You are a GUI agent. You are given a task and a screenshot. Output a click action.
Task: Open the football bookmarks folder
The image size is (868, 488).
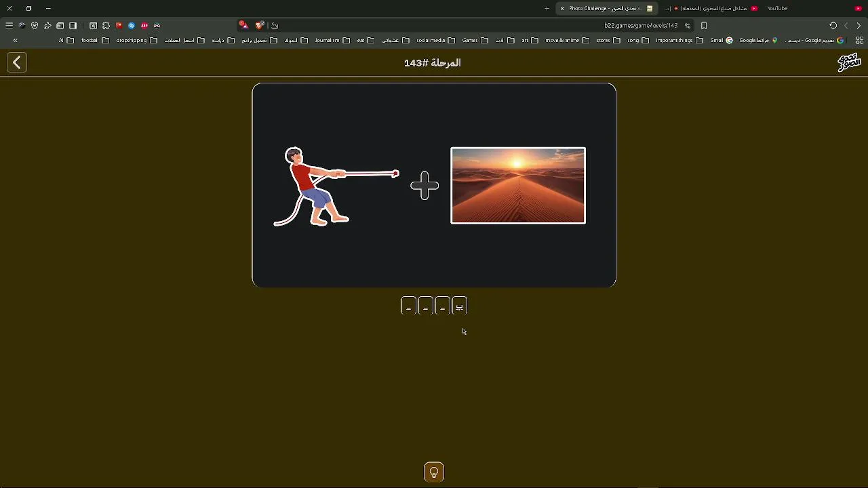(x=95, y=41)
